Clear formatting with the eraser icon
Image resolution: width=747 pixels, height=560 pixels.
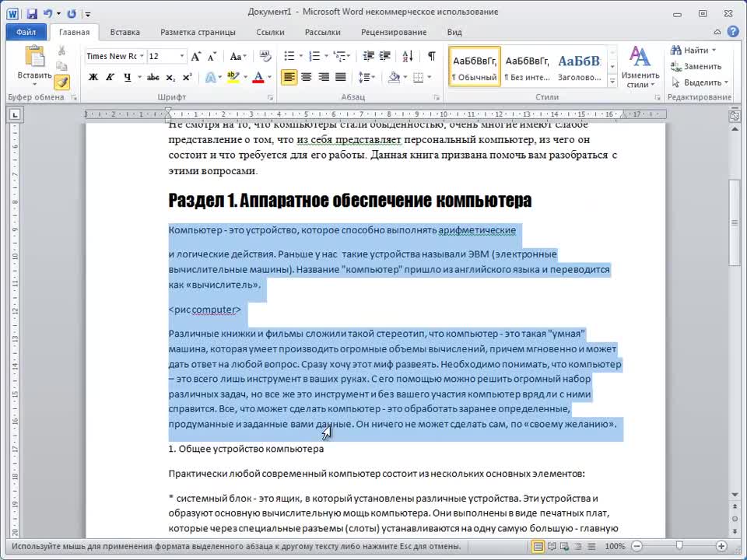(265, 56)
